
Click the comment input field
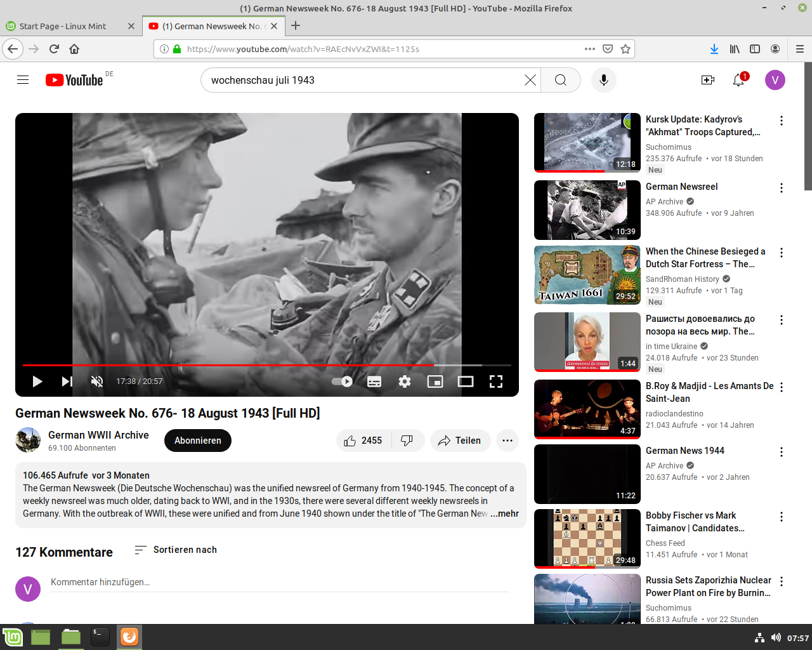280,582
